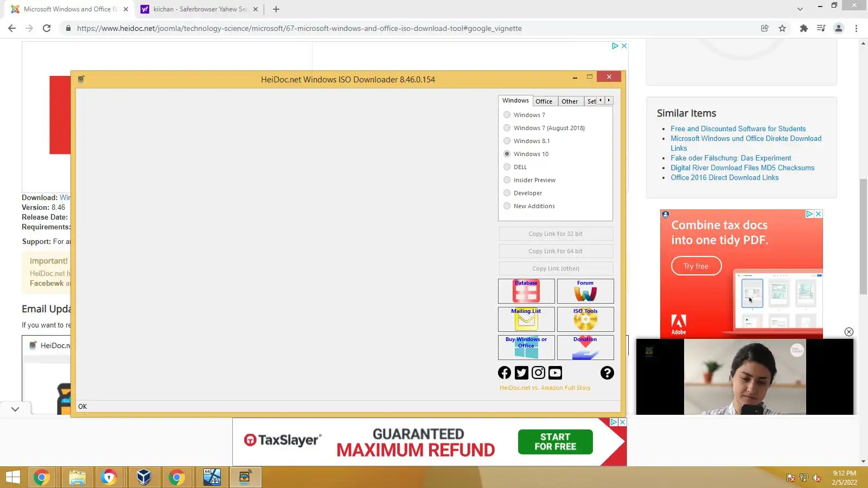Switch to the Other tab

click(570, 101)
